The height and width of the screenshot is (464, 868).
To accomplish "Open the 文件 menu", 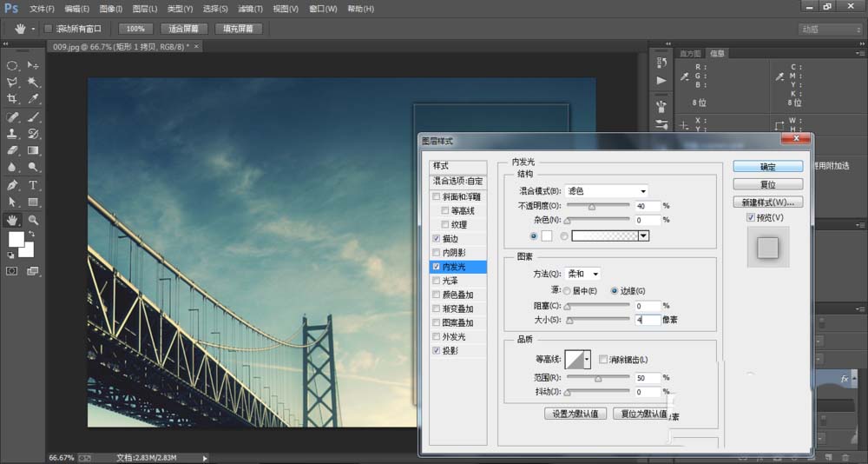I will pyautogui.click(x=42, y=9).
